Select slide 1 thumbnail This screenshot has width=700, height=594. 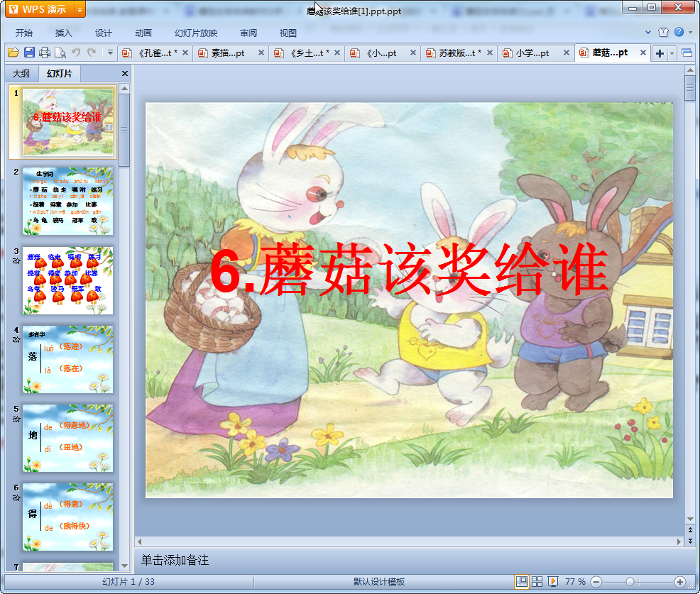point(68,122)
